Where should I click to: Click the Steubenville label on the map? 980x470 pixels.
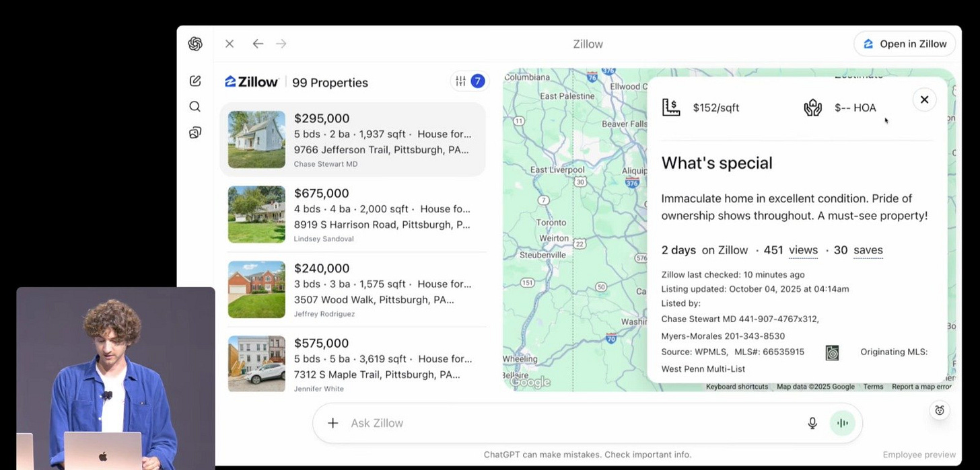pos(542,255)
